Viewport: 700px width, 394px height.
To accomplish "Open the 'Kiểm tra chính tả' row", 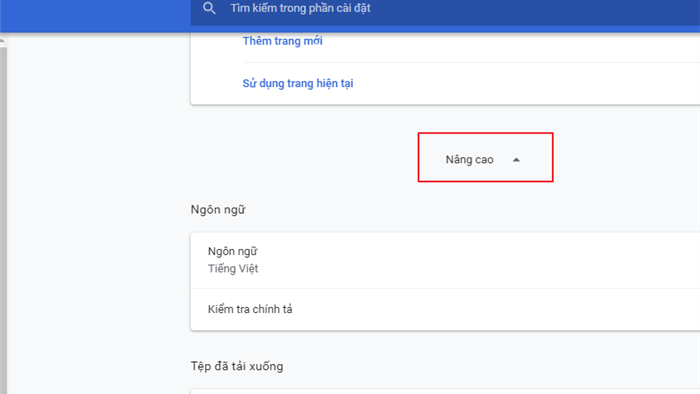I will coord(445,309).
